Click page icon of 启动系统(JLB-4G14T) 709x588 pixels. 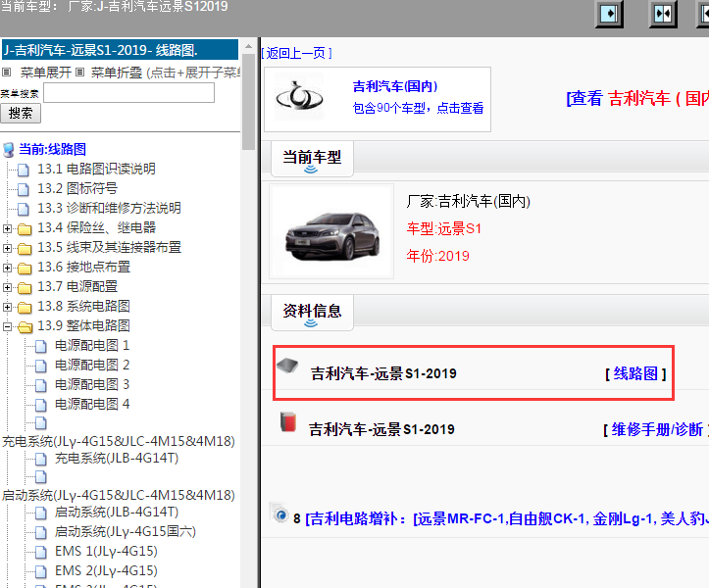pos(40,513)
